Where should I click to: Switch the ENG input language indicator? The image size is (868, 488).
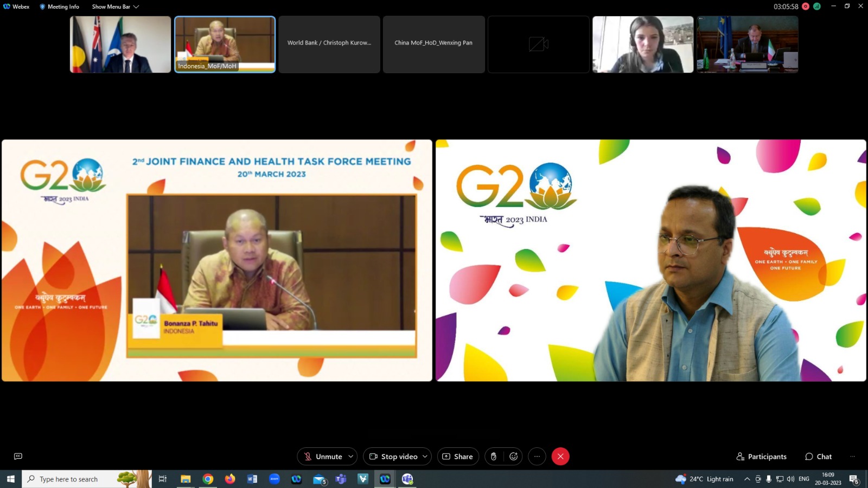coord(804,479)
